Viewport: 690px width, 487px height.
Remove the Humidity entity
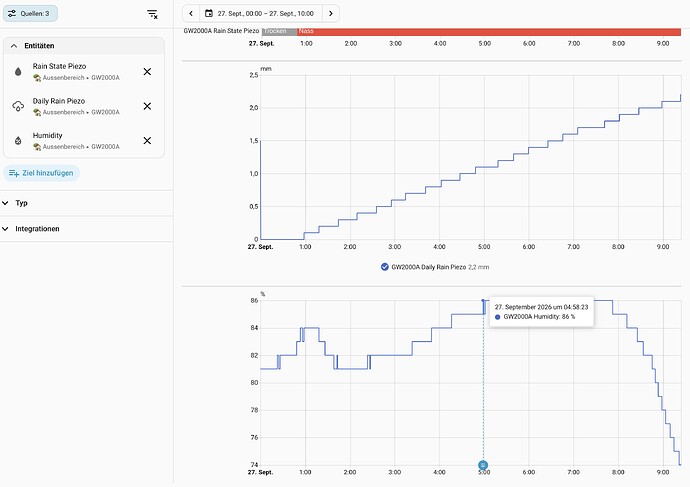(147, 140)
